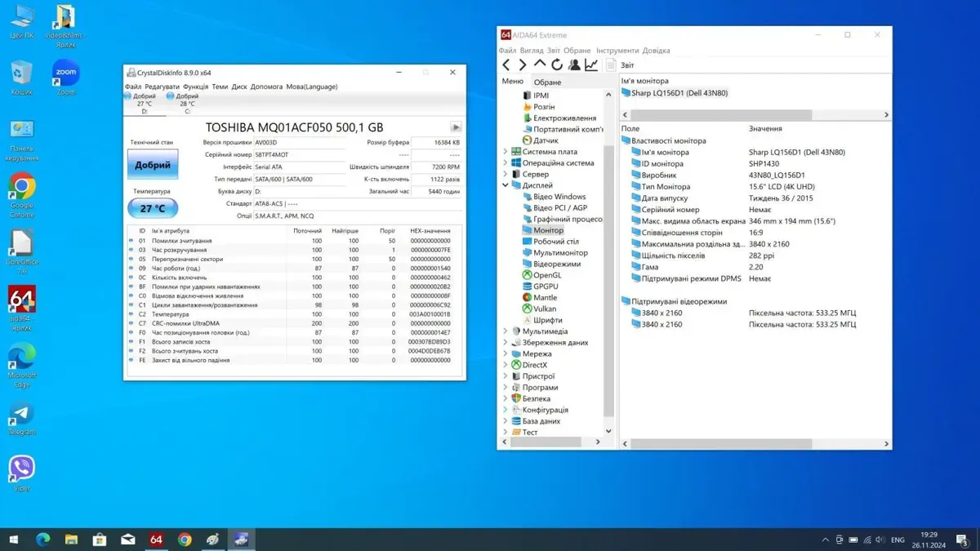Select OpenGL in the AIDA64 tree

546,275
